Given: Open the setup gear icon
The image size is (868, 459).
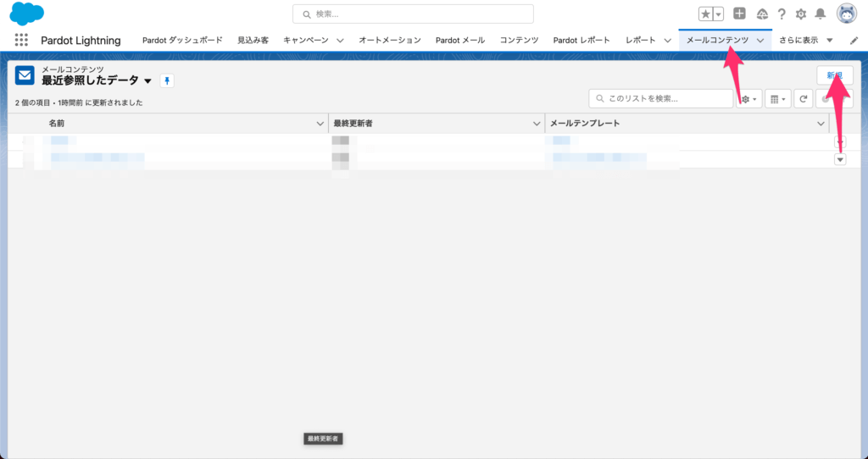Looking at the screenshot, I should pos(800,14).
